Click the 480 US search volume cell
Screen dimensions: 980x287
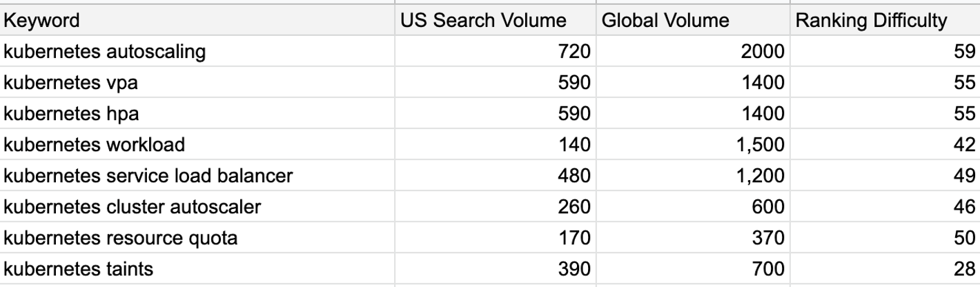coord(496,175)
